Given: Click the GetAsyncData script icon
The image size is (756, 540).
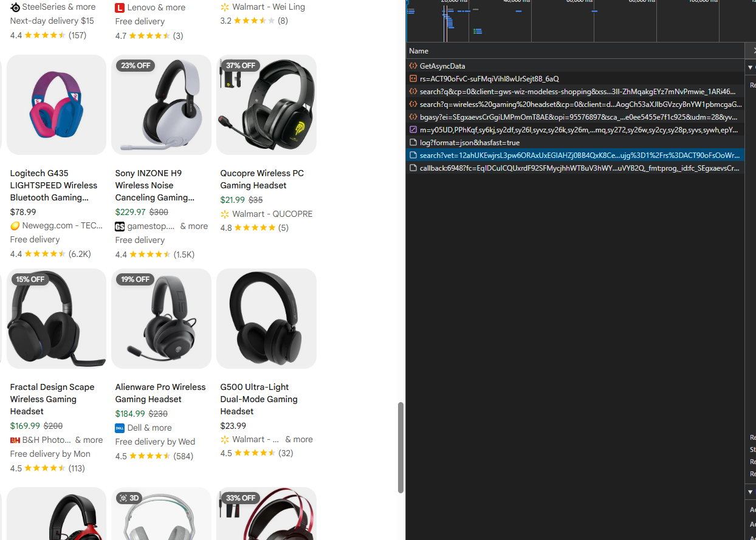Looking at the screenshot, I should click(x=414, y=66).
